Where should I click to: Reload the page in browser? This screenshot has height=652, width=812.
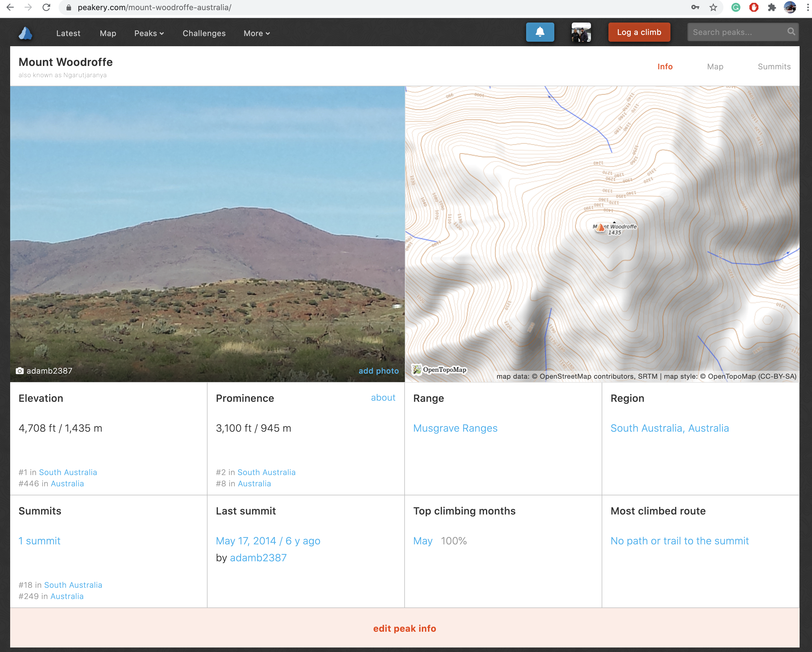click(46, 8)
